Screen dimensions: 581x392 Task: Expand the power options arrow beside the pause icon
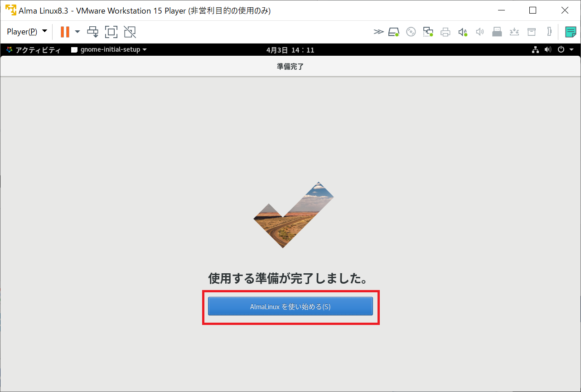point(77,32)
